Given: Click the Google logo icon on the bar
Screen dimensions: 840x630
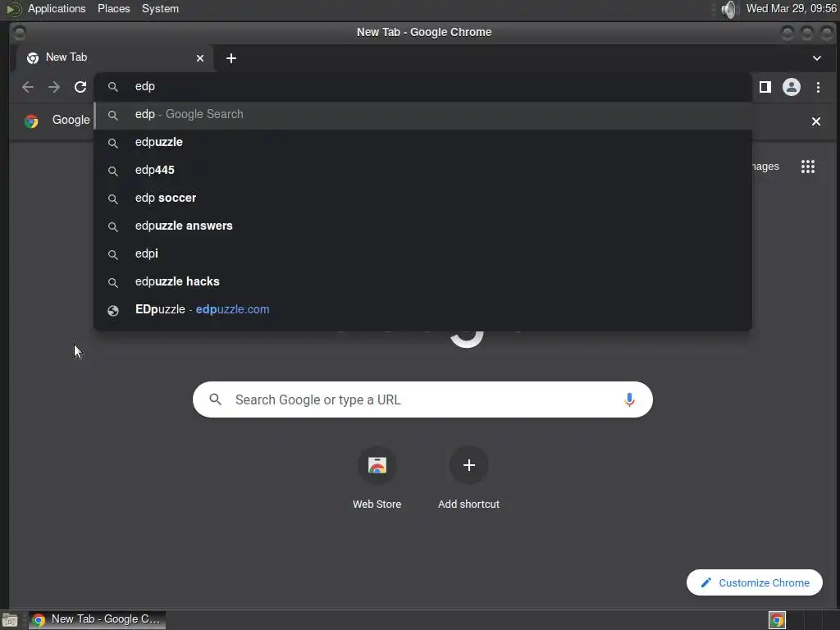Looking at the screenshot, I should (x=31, y=121).
